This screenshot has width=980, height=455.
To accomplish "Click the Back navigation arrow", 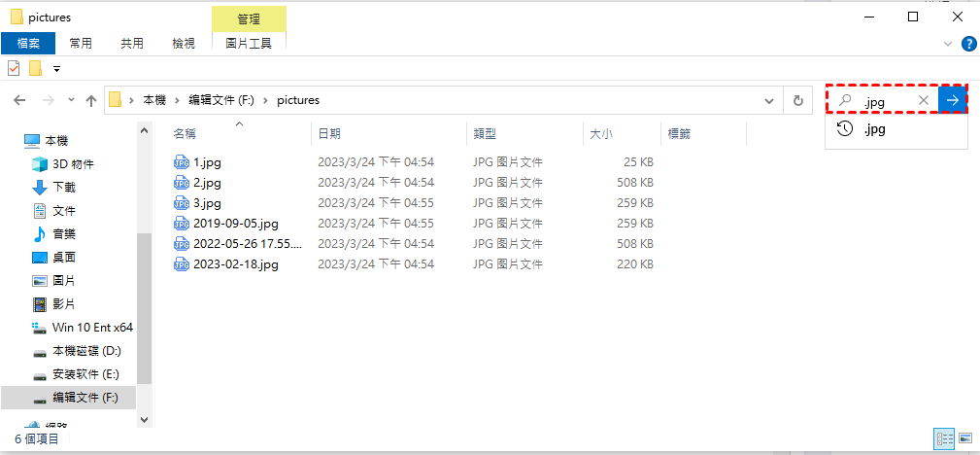I will [x=19, y=100].
